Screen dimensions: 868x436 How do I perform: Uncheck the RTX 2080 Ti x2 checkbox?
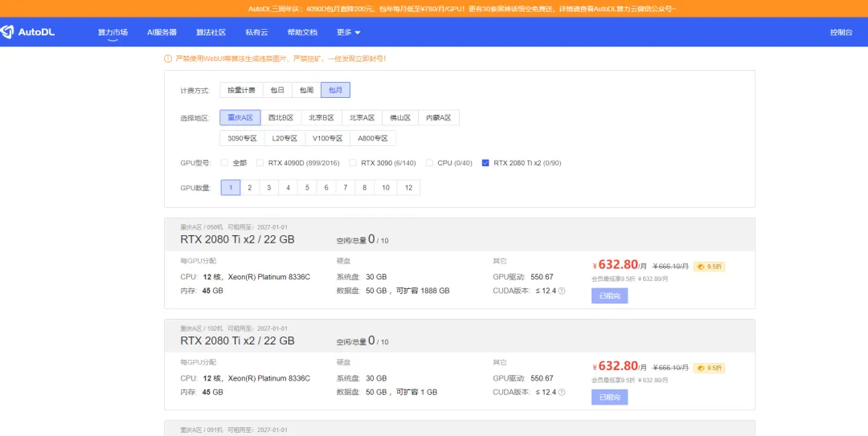coord(485,163)
